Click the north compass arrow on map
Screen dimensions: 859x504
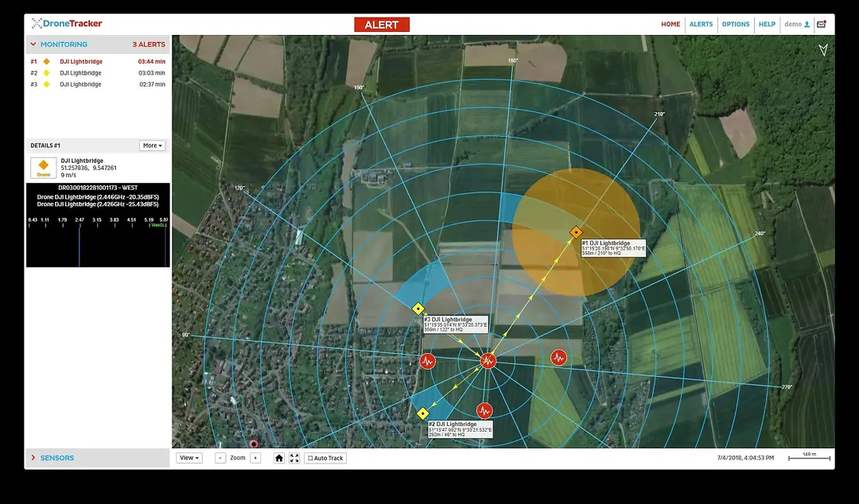823,50
